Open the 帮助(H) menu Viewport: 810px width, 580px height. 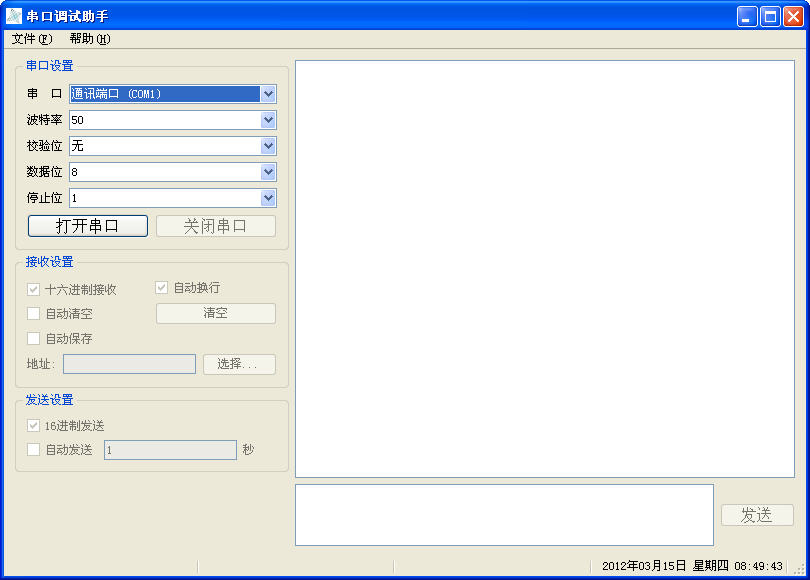(x=90, y=39)
